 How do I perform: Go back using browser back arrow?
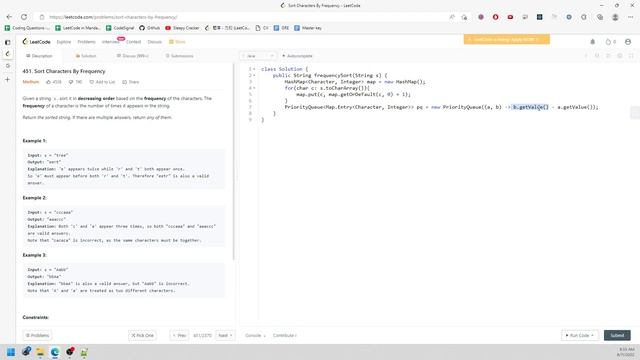pos(9,17)
